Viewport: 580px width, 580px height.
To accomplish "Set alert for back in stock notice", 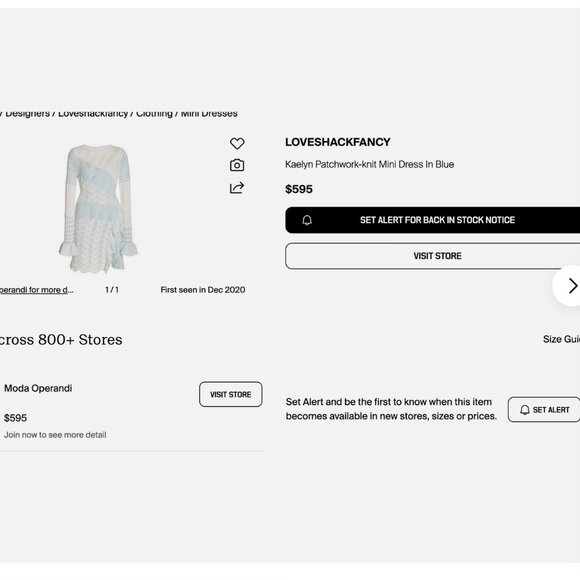I will click(432, 220).
